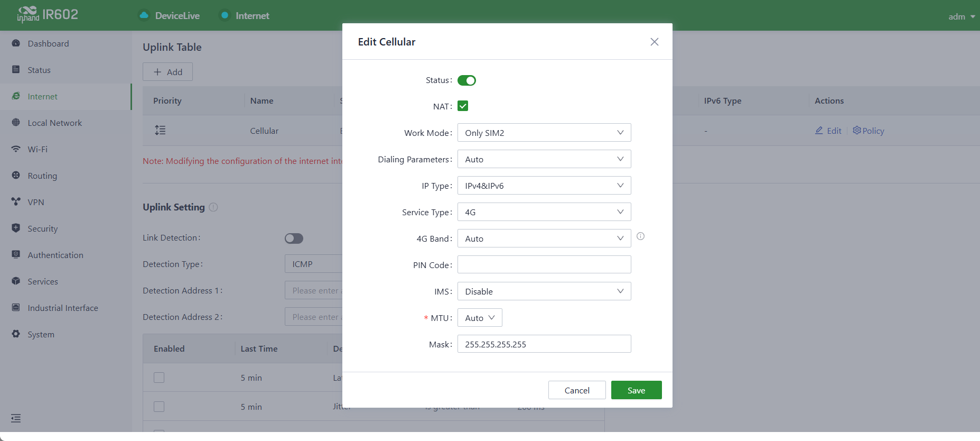Screen dimensions: 980x441
Task: Open the Internet sidebar menu item
Action: pyautogui.click(x=66, y=96)
